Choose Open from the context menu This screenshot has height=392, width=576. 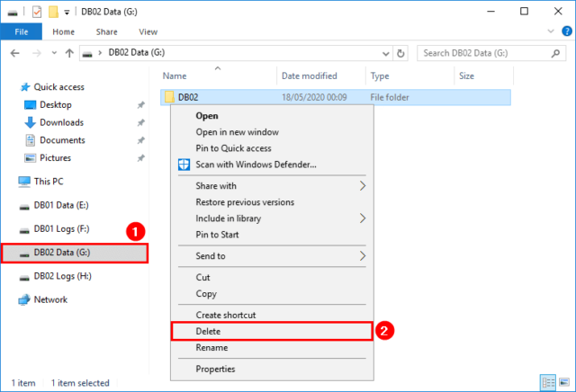[272, 116]
